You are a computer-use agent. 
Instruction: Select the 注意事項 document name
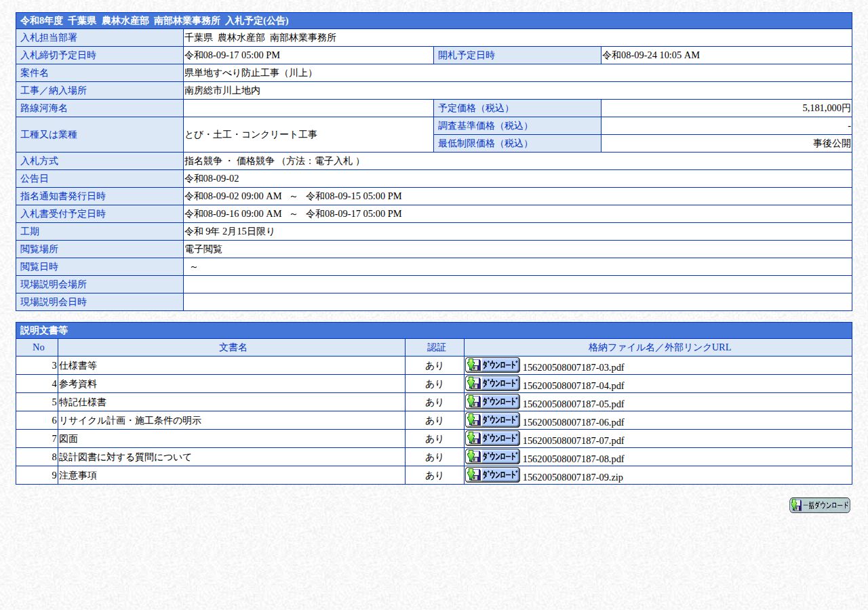pyautogui.click(x=78, y=476)
